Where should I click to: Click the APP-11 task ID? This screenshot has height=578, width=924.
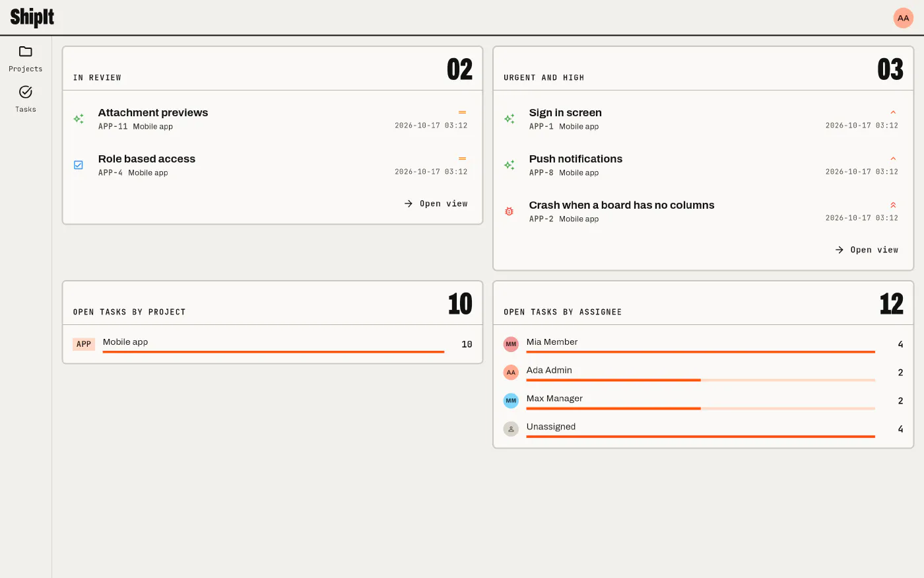pos(113,126)
